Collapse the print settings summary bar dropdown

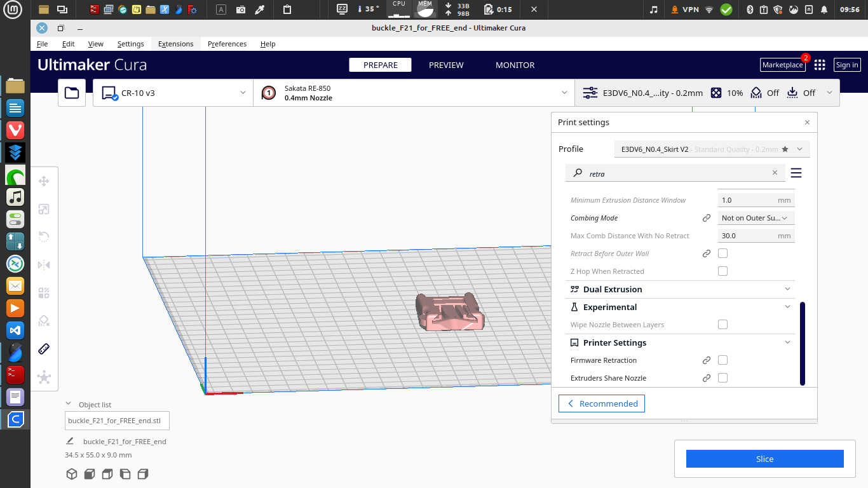[x=829, y=93]
